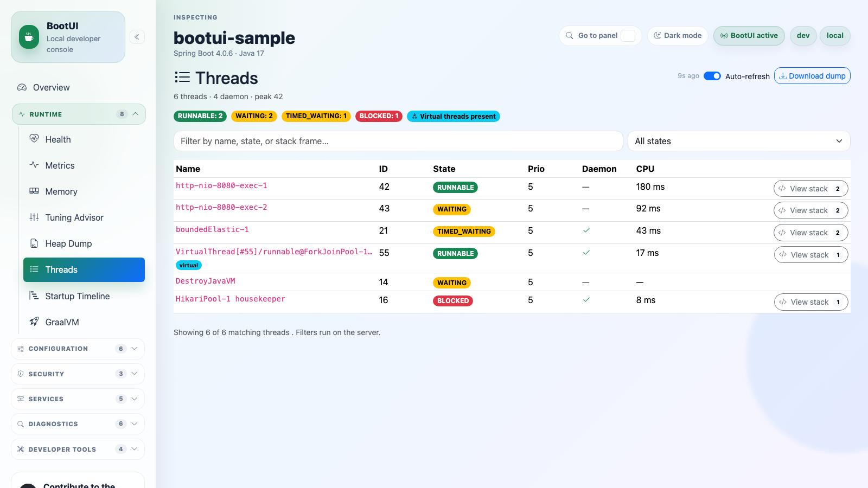Open the Tuning Advisor page
Screen dimensions: 868x488
click(x=84, y=217)
